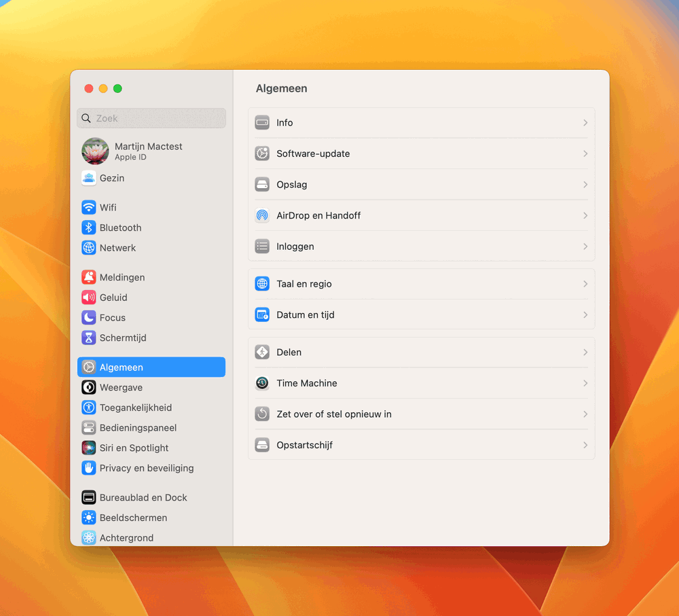Click the search magnifier icon

(86, 117)
